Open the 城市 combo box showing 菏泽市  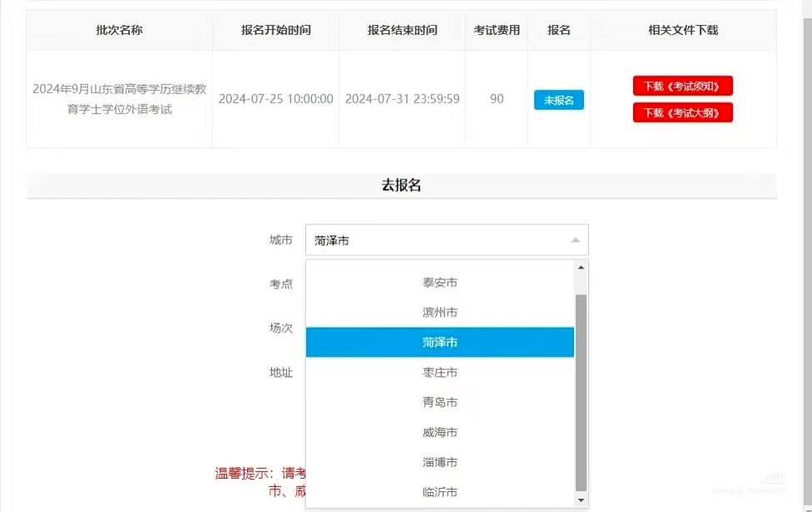(x=447, y=240)
